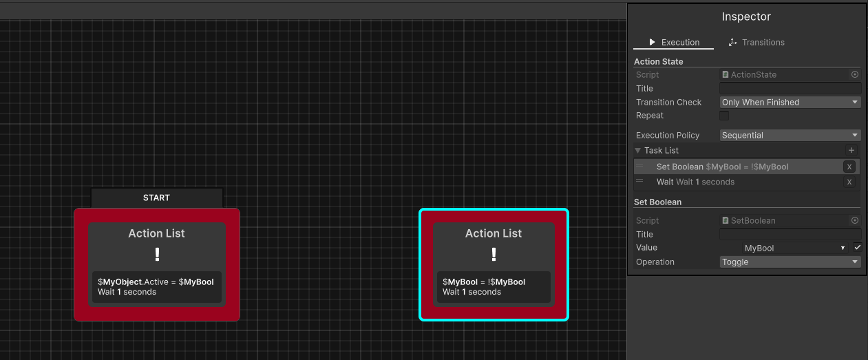
Task: Click the drag handle of Set Boolean task
Action: pos(640,167)
